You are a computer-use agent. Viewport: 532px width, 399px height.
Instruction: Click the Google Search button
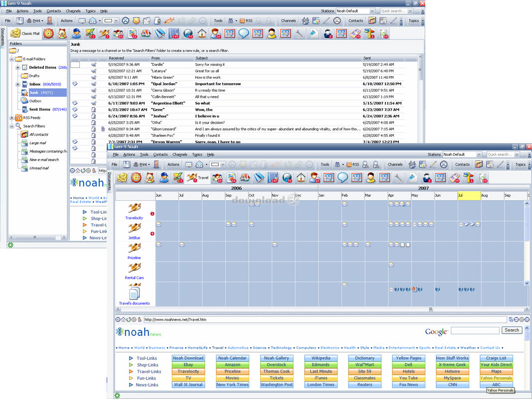(512, 330)
